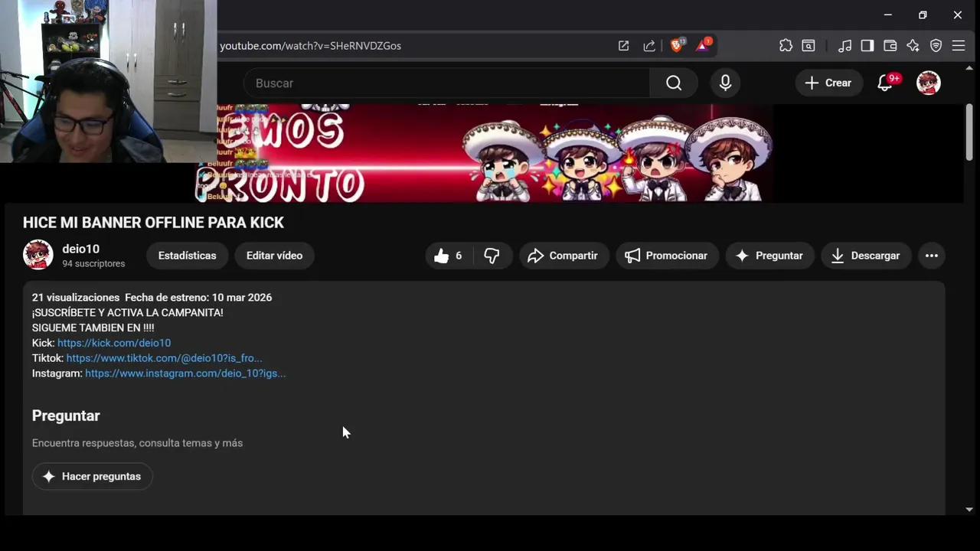Like the video with thumbs up
This screenshot has height=551, width=980.
pos(449,256)
